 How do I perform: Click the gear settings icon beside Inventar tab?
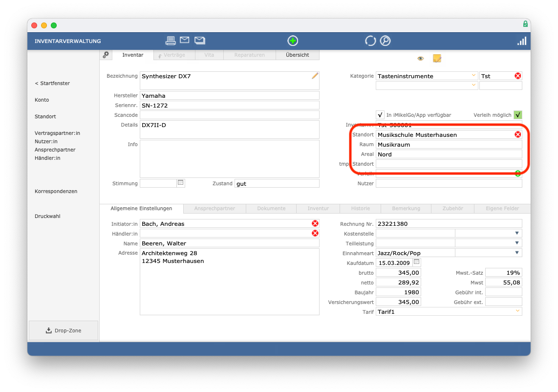coord(106,55)
